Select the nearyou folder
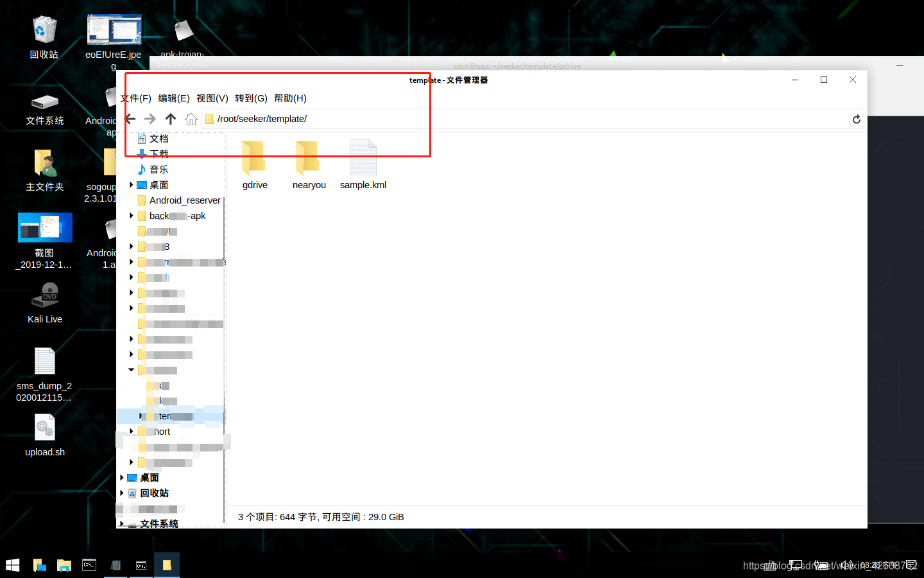Image resolution: width=924 pixels, height=578 pixels. [x=309, y=165]
